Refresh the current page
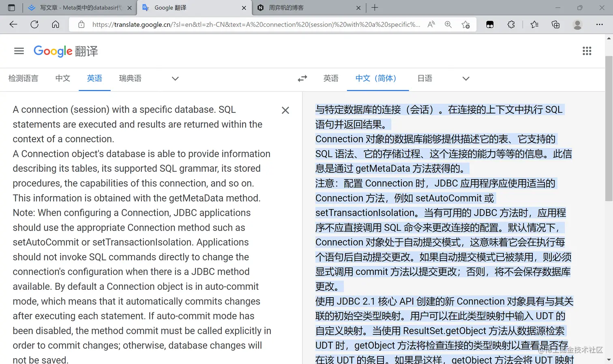This screenshot has height=364, width=613. point(34,24)
